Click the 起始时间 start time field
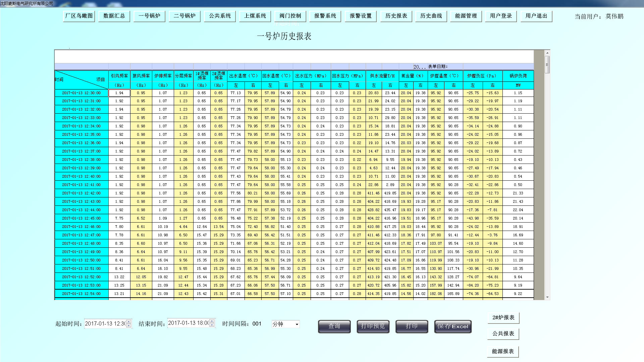Image resolution: width=644 pixels, height=362 pixels. click(105, 323)
